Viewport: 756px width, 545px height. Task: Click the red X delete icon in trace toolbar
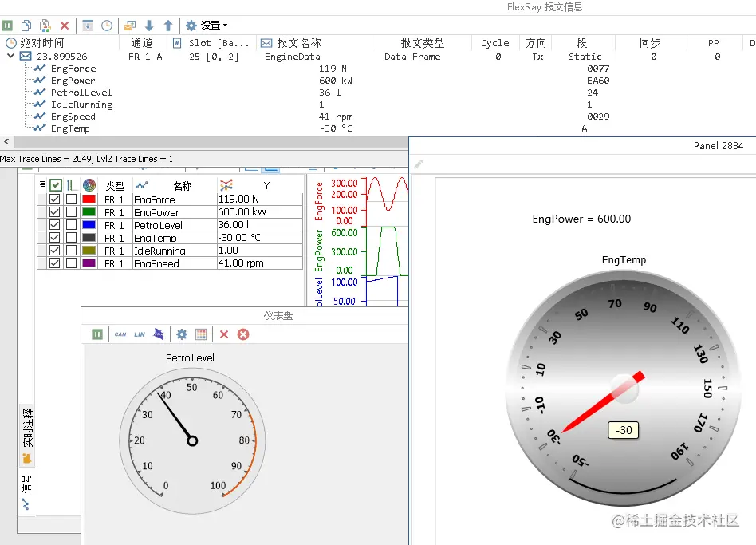click(65, 26)
